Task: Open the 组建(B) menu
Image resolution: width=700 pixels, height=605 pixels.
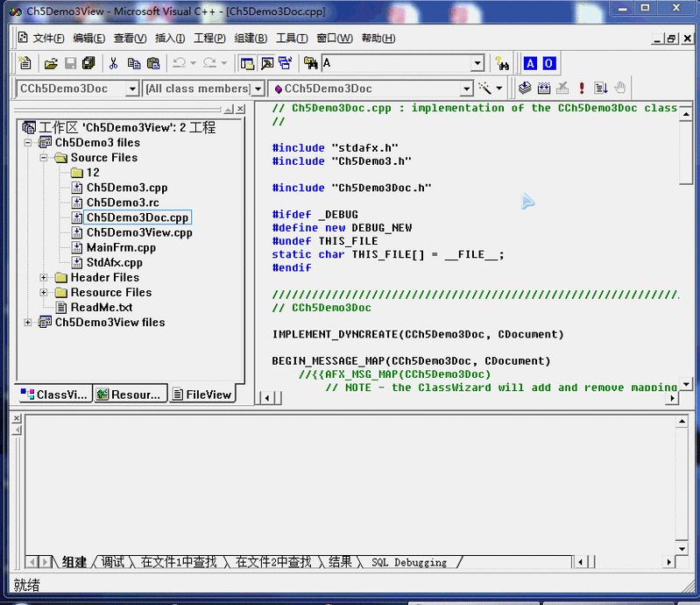Action: [251, 39]
